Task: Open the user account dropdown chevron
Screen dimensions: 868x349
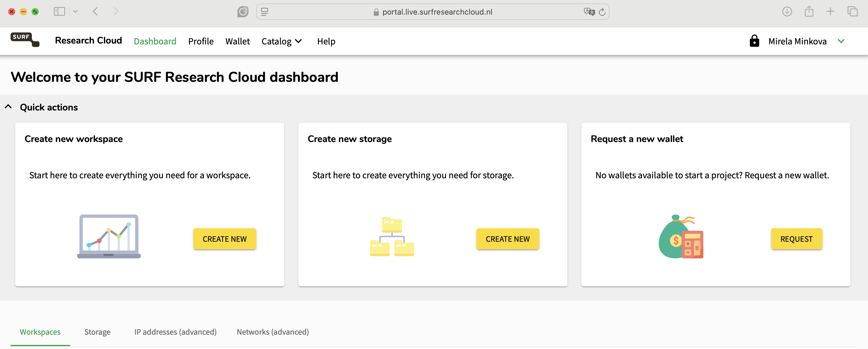Action: (x=841, y=41)
